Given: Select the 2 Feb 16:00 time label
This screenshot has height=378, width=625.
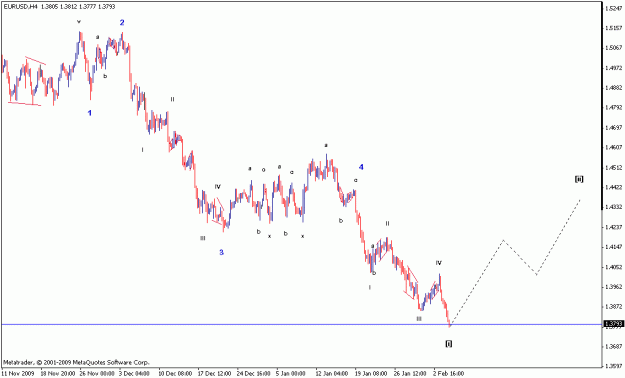Looking at the screenshot, I should tap(449, 374).
